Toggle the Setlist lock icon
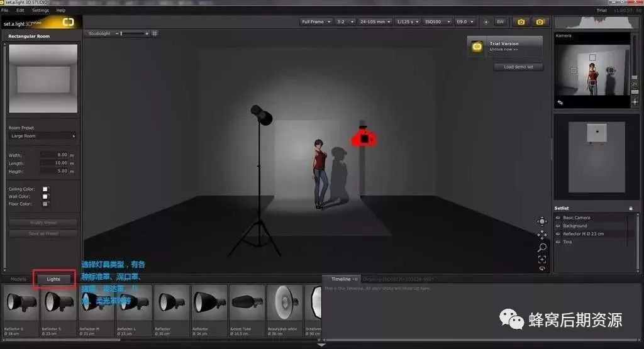644x349 pixels. click(x=631, y=208)
